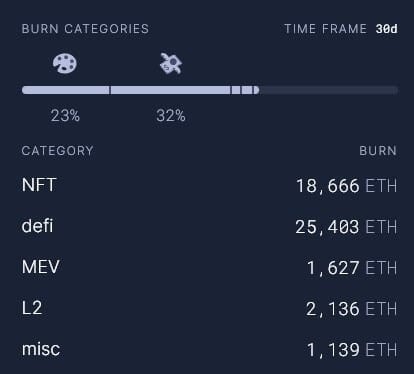The width and height of the screenshot is (414, 374).
Task: Click the TIME FRAME label
Action: pos(325,29)
